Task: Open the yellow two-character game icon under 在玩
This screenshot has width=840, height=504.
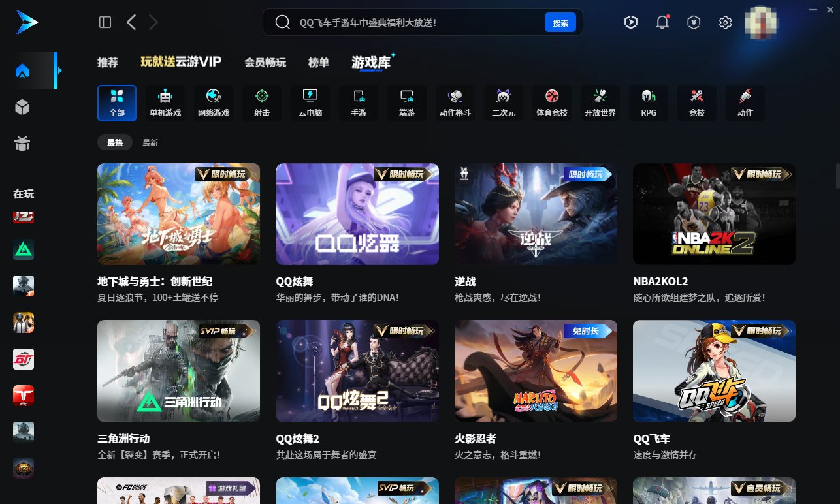Action: [x=24, y=323]
